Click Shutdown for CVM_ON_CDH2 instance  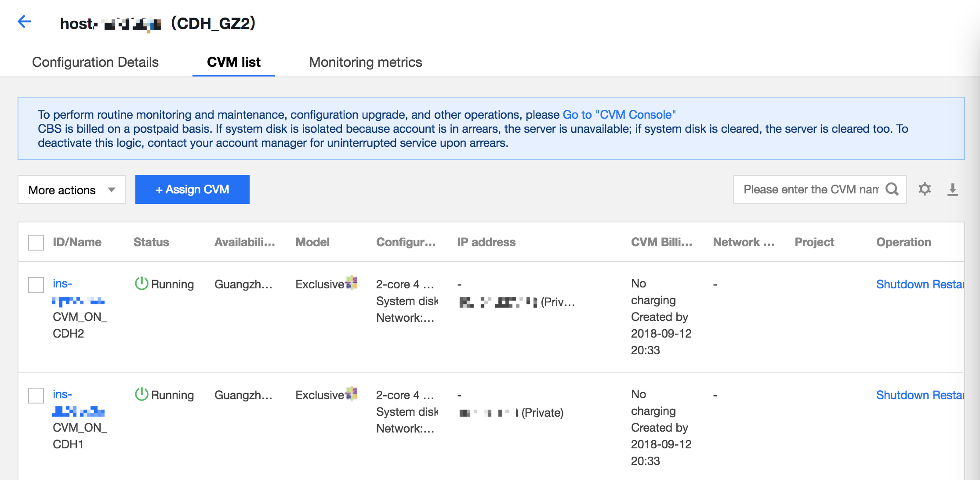point(902,284)
